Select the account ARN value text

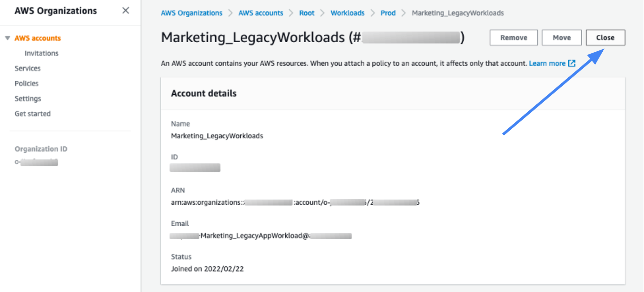[x=295, y=203]
